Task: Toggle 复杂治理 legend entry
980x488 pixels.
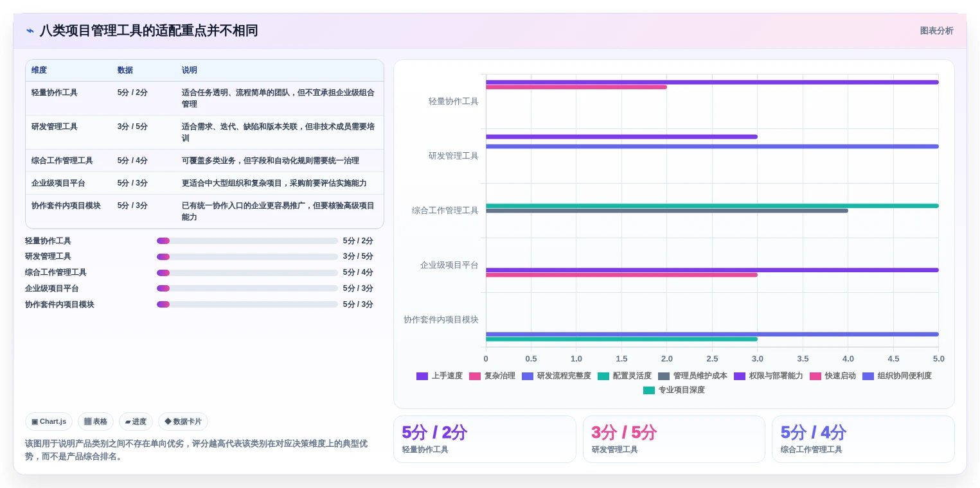Action: [x=492, y=376]
